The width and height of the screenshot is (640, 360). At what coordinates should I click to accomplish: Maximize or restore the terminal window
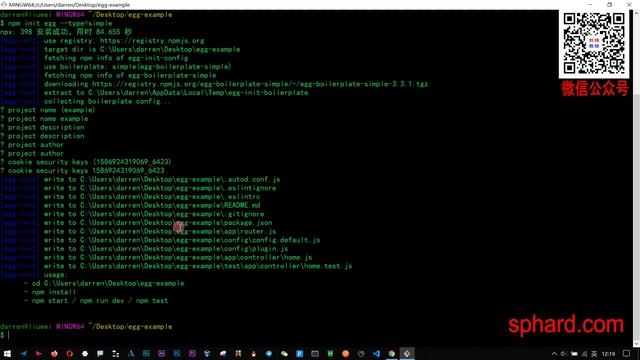pyautogui.click(x=609, y=4)
